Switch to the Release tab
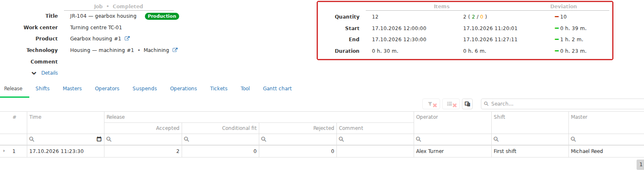The height and width of the screenshot is (174, 644). tap(13, 88)
